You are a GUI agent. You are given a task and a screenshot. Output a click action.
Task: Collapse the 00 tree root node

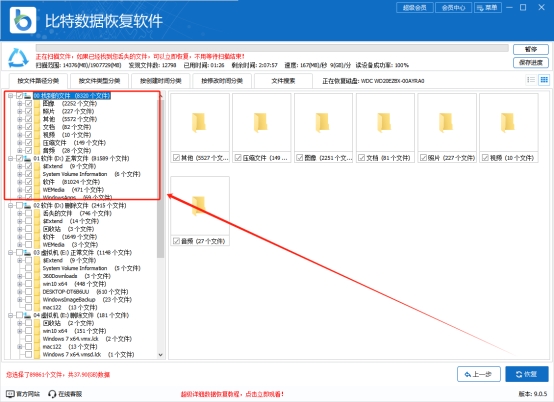click(x=11, y=96)
